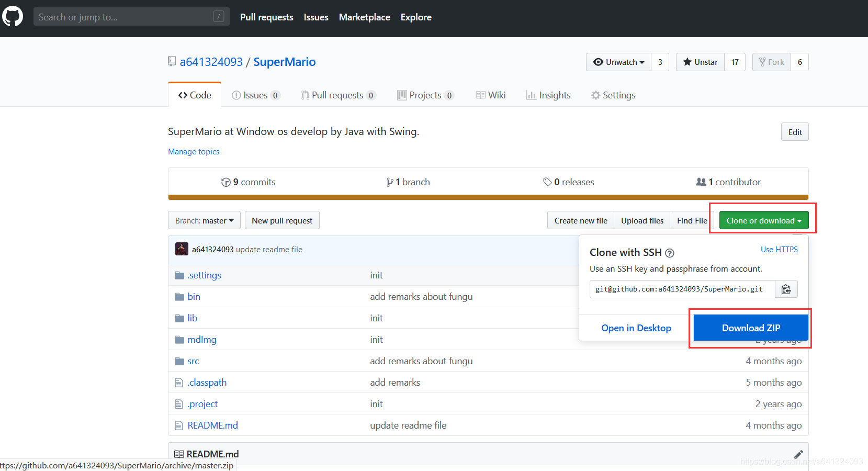Open the src folder link

193,361
